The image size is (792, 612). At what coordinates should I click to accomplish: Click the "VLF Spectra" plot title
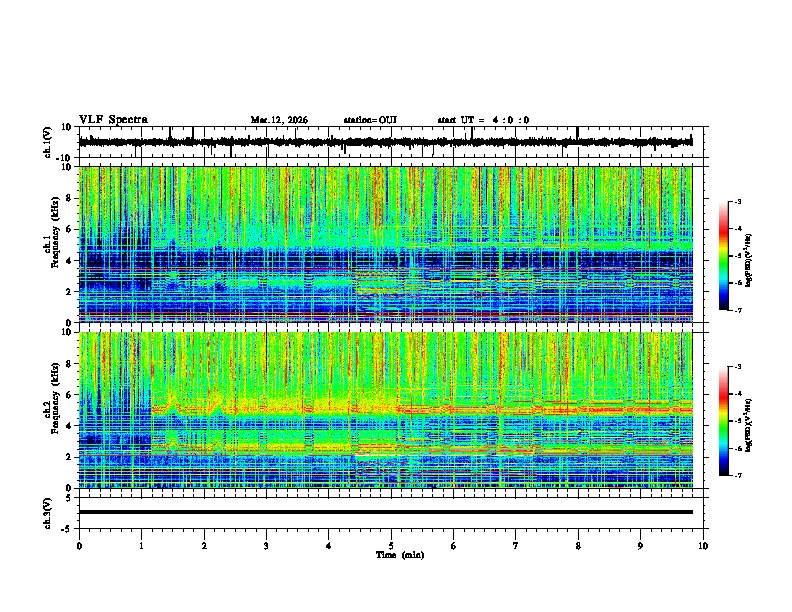point(113,120)
